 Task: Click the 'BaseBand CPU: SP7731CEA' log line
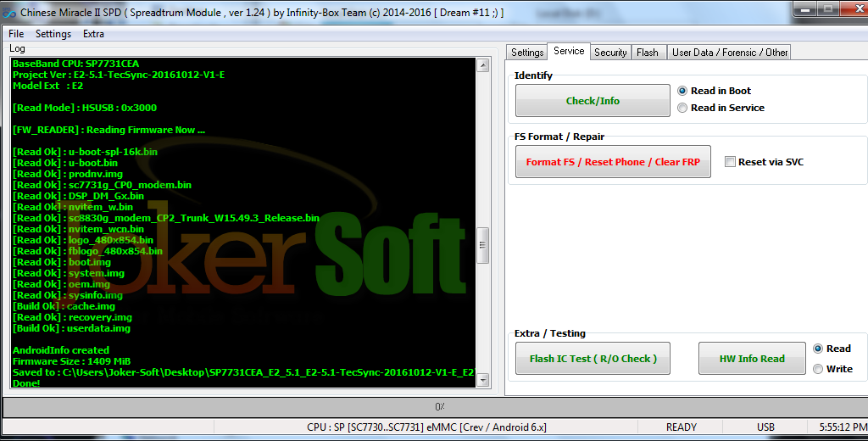click(75, 64)
